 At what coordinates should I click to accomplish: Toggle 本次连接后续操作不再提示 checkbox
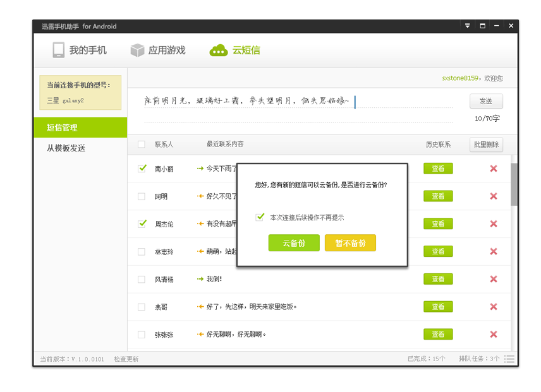260,217
